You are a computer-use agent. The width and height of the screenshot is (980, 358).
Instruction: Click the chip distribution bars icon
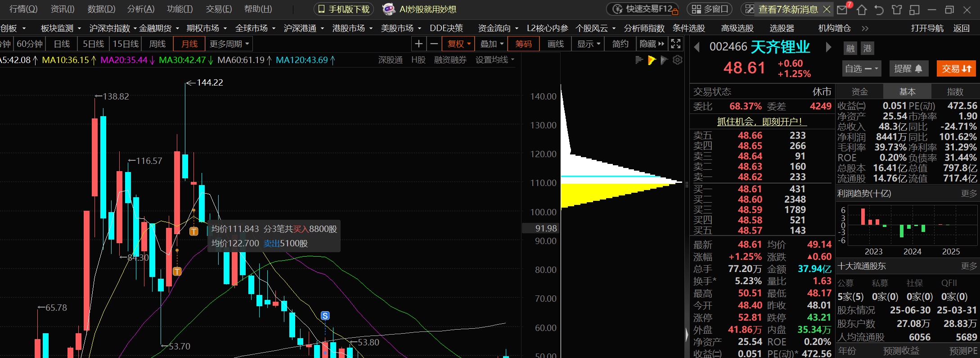coord(639,60)
